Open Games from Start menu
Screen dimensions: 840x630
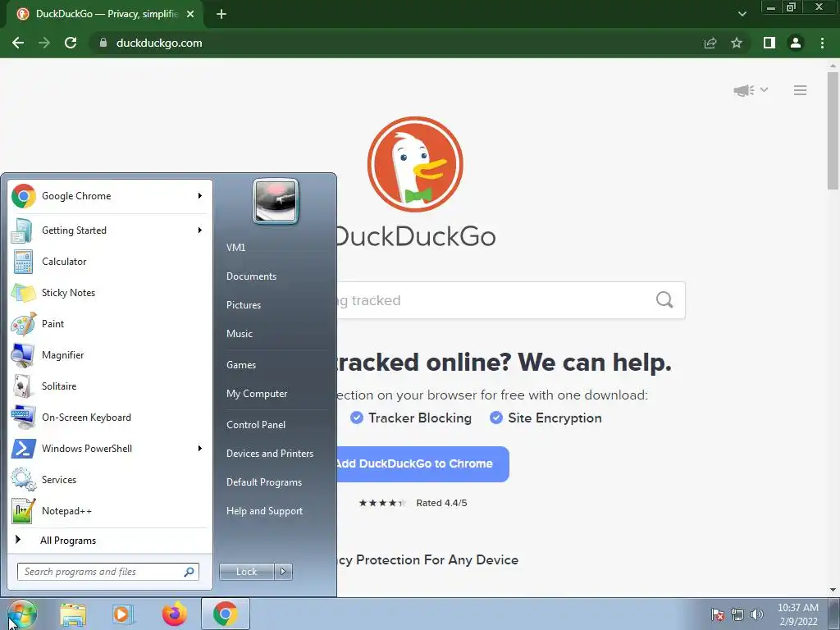pyautogui.click(x=241, y=365)
